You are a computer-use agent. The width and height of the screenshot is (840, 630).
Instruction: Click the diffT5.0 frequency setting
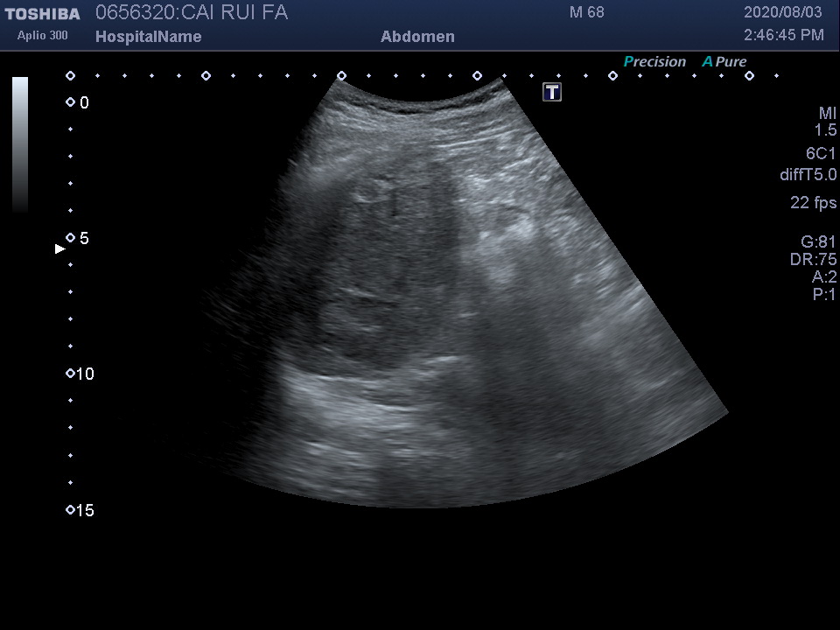(x=808, y=175)
